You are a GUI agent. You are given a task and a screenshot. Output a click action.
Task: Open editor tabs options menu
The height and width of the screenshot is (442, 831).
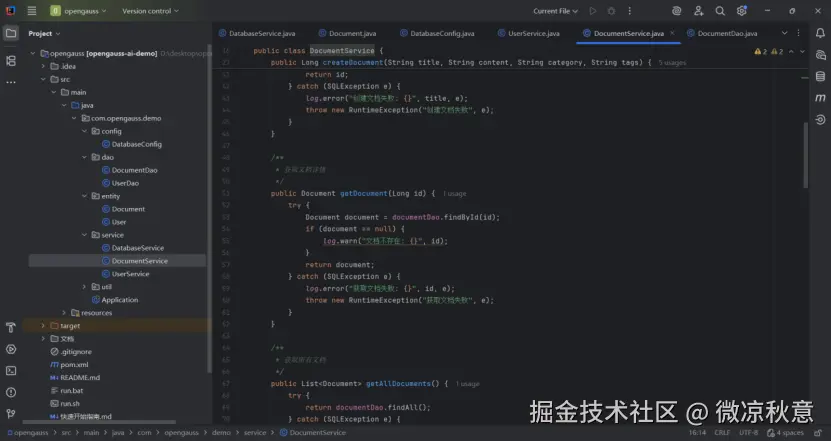click(799, 33)
